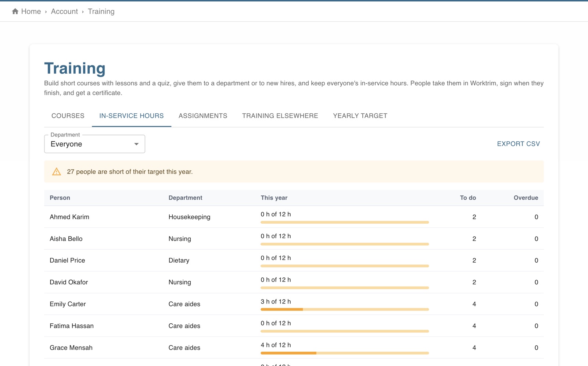Click the Person column header
The height and width of the screenshot is (366, 588).
(60, 198)
